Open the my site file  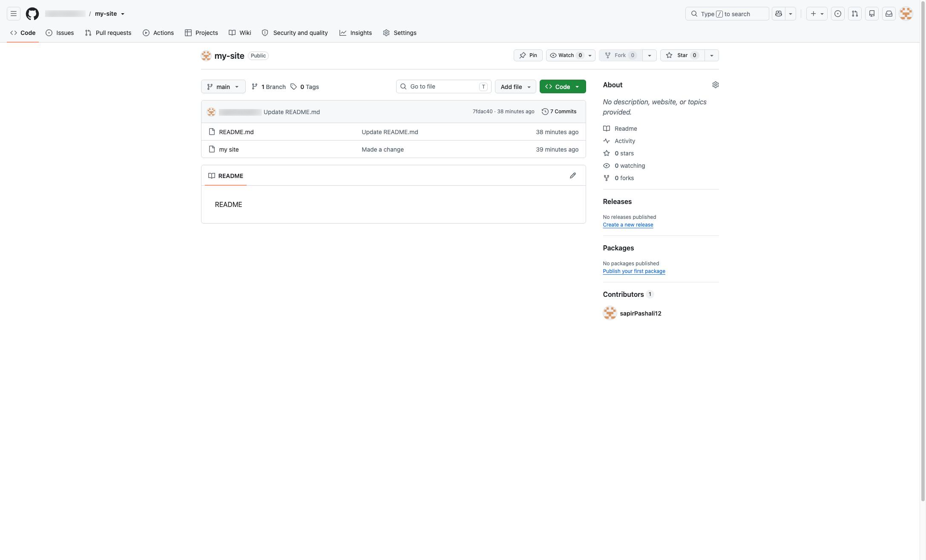tap(229, 149)
